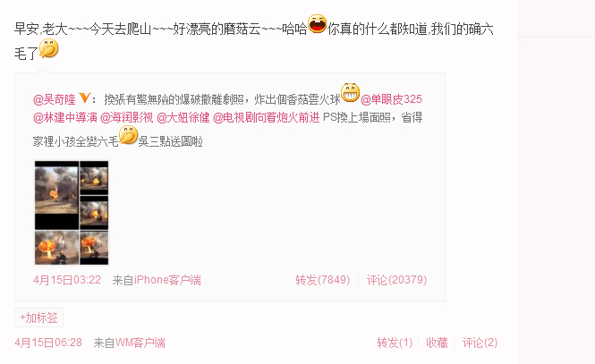
Task: Click the smirking emoji after 六毛
Action: coord(128,135)
